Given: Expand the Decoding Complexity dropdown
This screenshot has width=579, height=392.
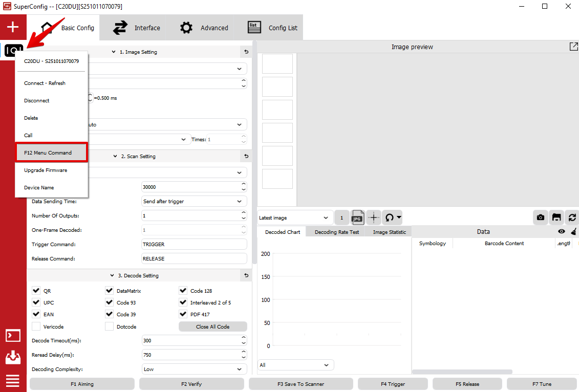Looking at the screenshot, I should pos(194,369).
